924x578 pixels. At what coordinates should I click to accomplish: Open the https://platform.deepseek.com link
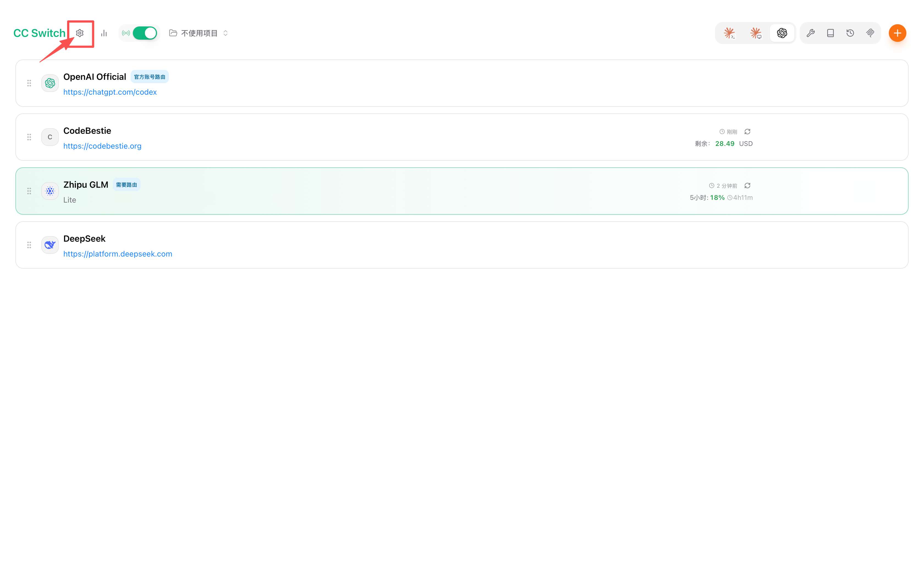coord(118,254)
